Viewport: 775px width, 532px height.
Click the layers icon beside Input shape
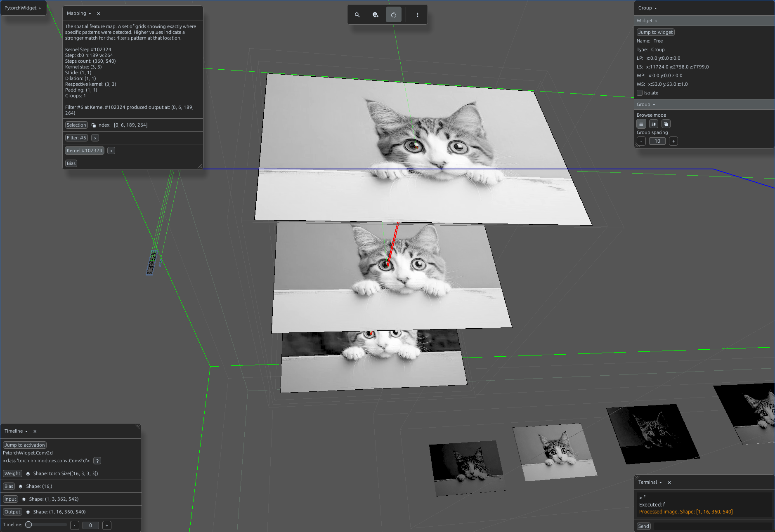[x=24, y=499]
